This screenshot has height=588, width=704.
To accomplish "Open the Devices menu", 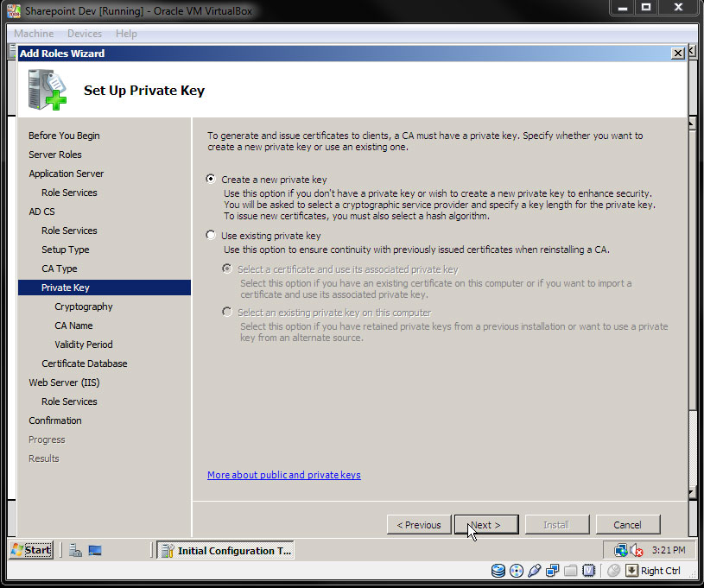I will tap(85, 34).
